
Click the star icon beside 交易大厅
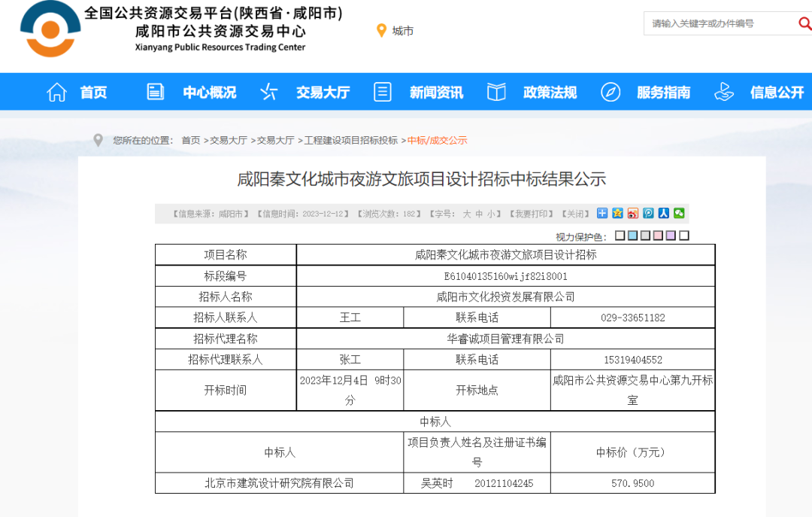pos(268,92)
